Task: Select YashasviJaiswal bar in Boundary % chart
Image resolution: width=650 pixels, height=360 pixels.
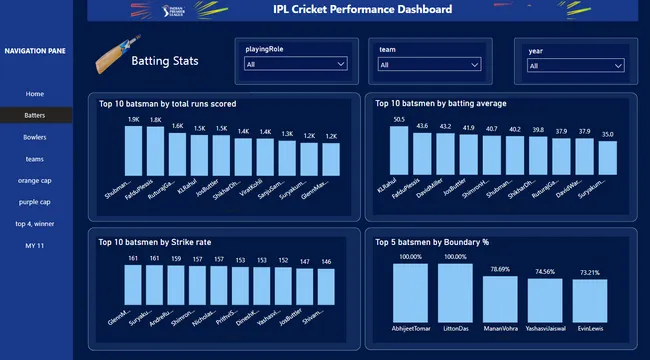Action: [545, 301]
